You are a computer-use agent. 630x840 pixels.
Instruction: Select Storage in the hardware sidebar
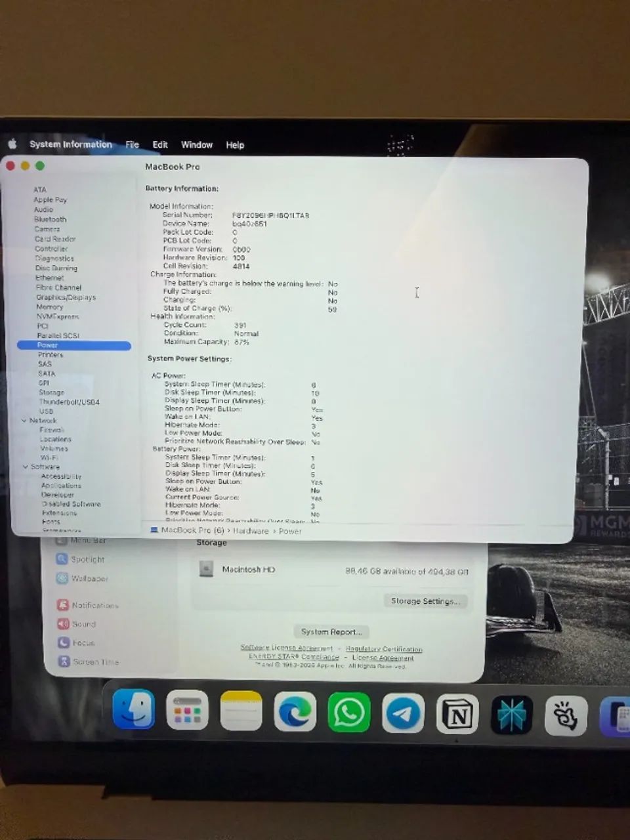point(51,392)
